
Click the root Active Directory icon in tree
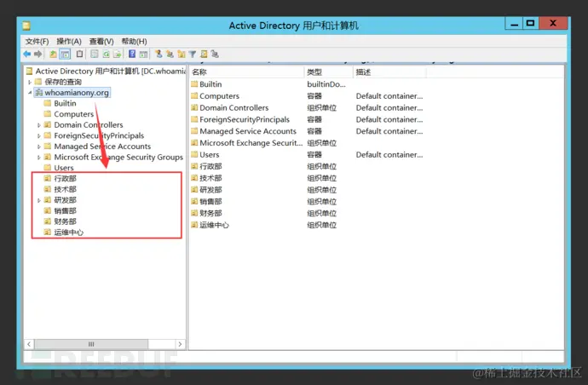tap(29, 72)
